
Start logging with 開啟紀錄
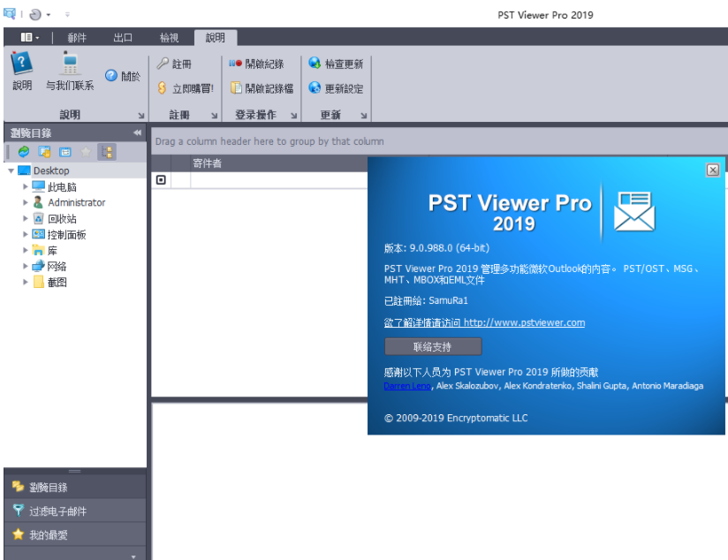[x=256, y=64]
